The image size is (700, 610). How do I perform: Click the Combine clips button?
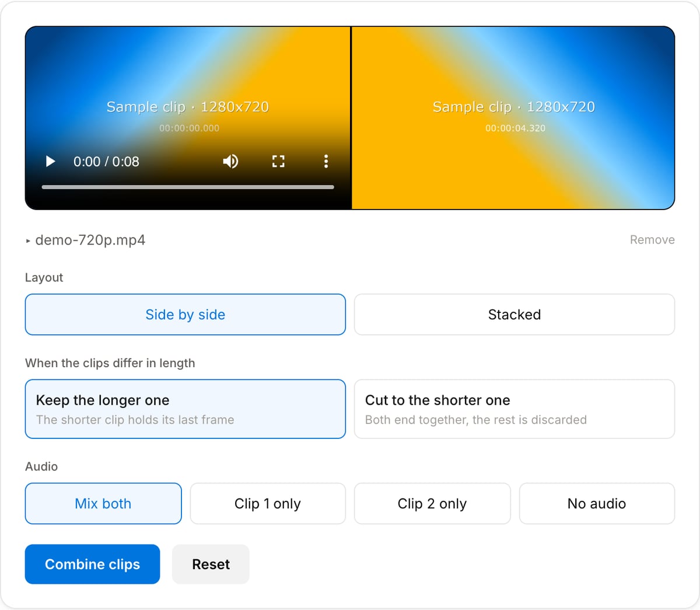coord(92,564)
